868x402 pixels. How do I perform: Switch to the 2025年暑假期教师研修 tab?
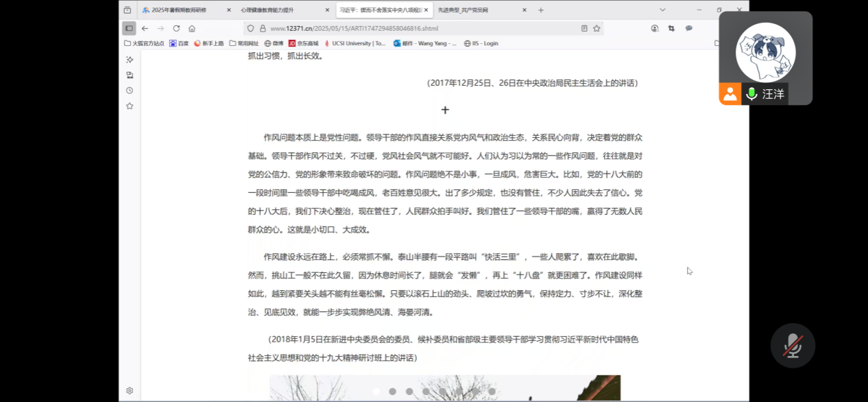tap(178, 10)
